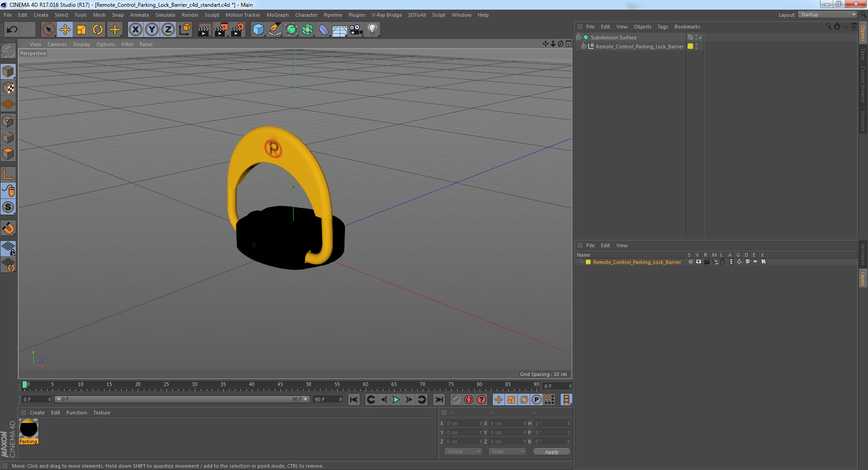Go to end of animation
Screen dimensions: 868x470
coord(439,399)
